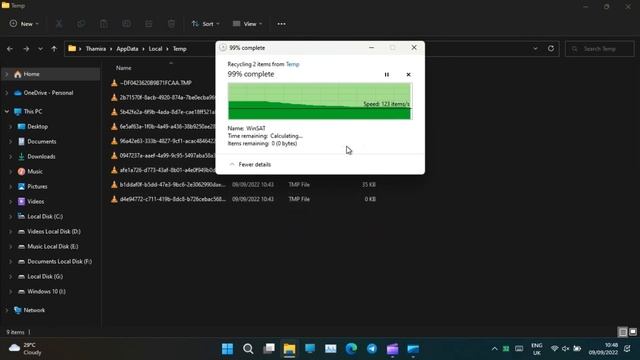Open Videos Local Disk (D:) drive
Viewport: 640px width, 360px height.
53,231
